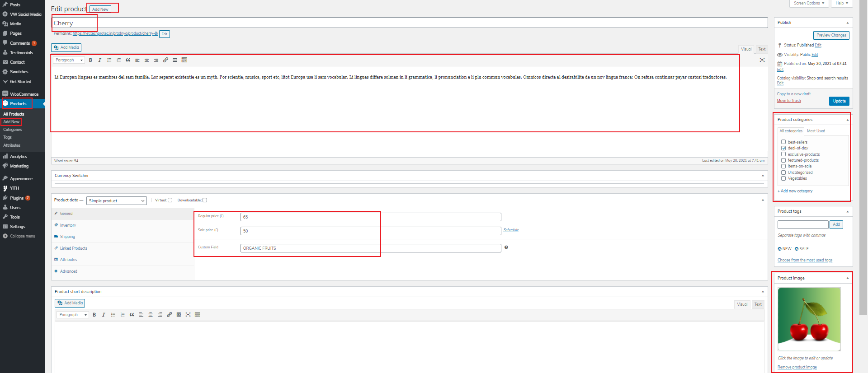Open the Most Used categories tab
Viewport: 868px width, 373px height.
816,131
